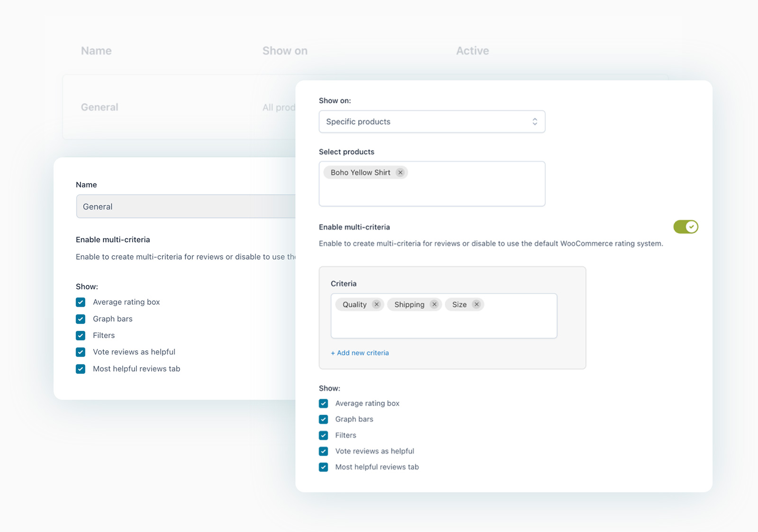Toggle Most helpful reviews tab in right panel
Screen dimensions: 758x532
coord(324,467)
